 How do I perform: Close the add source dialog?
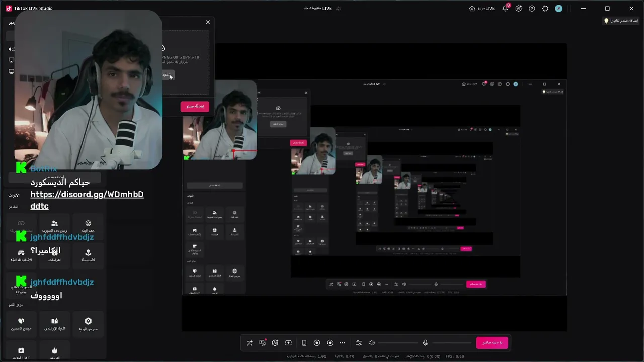point(208,22)
